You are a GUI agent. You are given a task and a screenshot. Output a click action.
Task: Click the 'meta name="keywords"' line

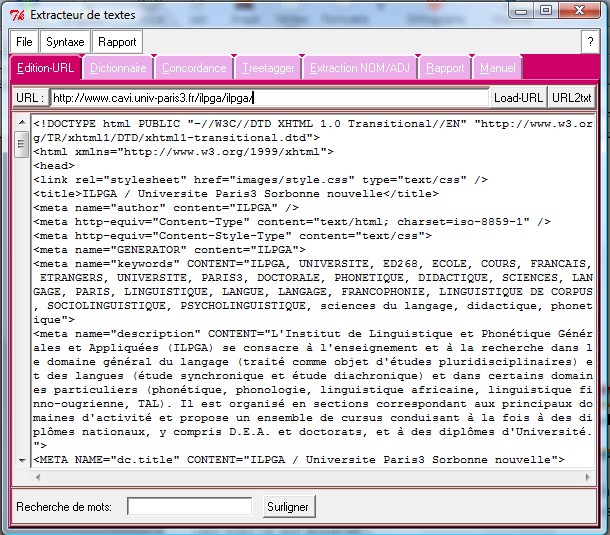click(313, 292)
